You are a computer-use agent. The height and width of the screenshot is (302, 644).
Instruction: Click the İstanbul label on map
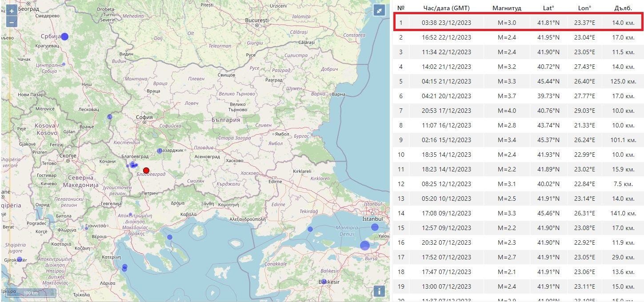[372, 219]
